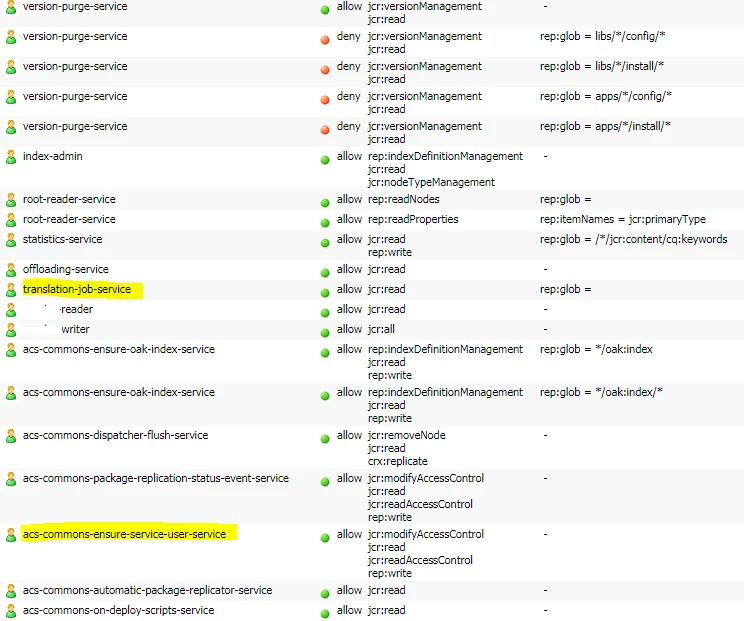744x621 pixels.
Task: Click the statistics-service principal name
Action: coord(63,239)
